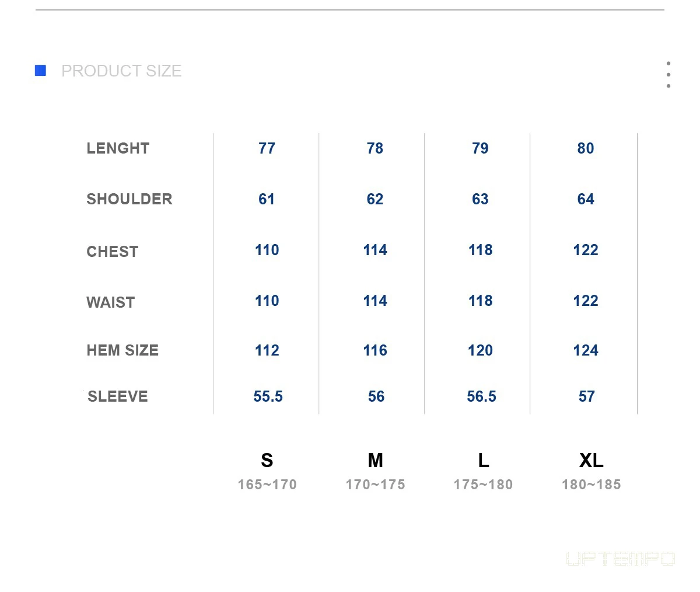Select the S size label
Screen dimensions: 700x592
click(x=267, y=461)
